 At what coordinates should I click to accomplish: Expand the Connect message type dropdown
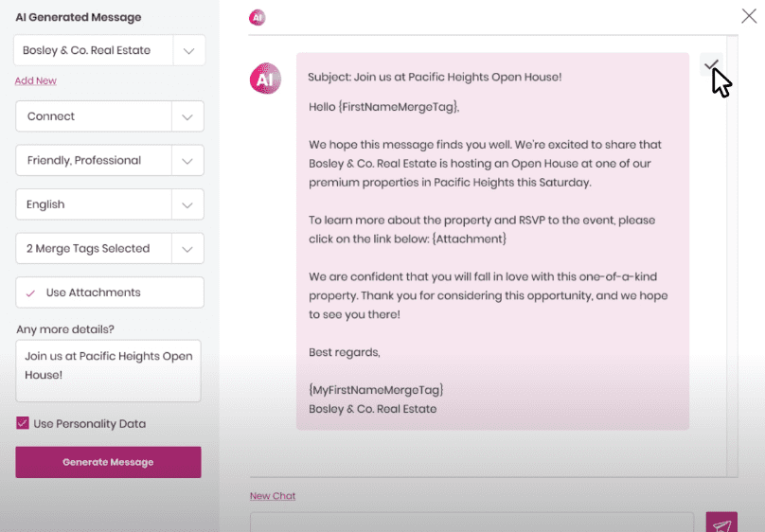tap(187, 116)
